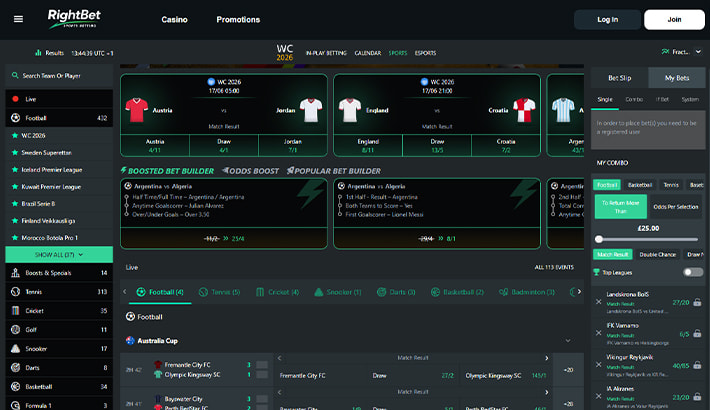Open the Fractional odds format dropdown
710x410 pixels.
click(x=681, y=52)
